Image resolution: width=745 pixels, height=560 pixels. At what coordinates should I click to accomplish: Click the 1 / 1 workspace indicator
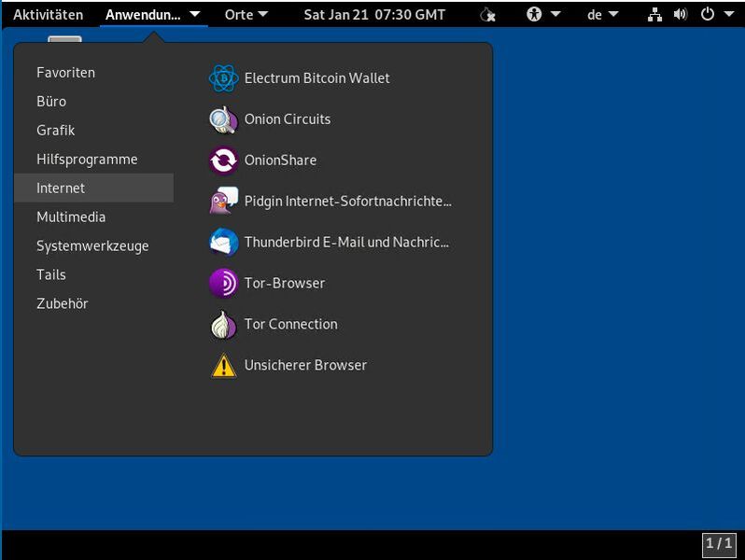(x=719, y=544)
